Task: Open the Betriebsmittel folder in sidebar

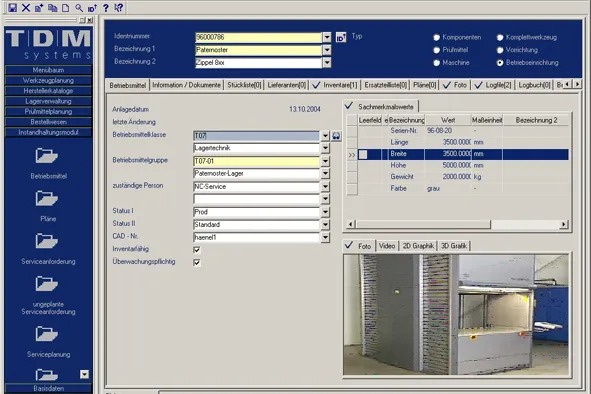Action: pyautogui.click(x=47, y=156)
